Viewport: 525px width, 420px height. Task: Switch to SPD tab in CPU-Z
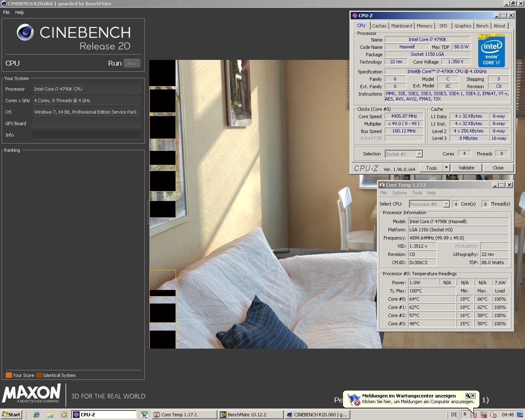point(443,26)
